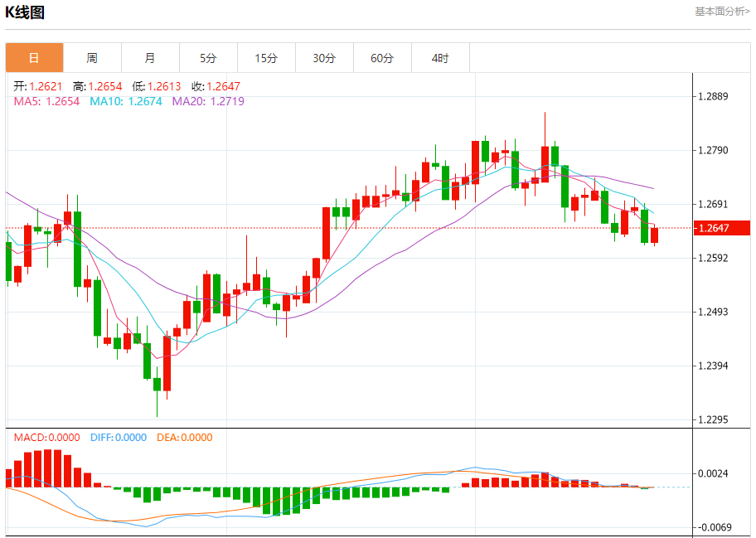
Task: Click the highest candlestick with the tall upper wick
Action: coord(545,148)
